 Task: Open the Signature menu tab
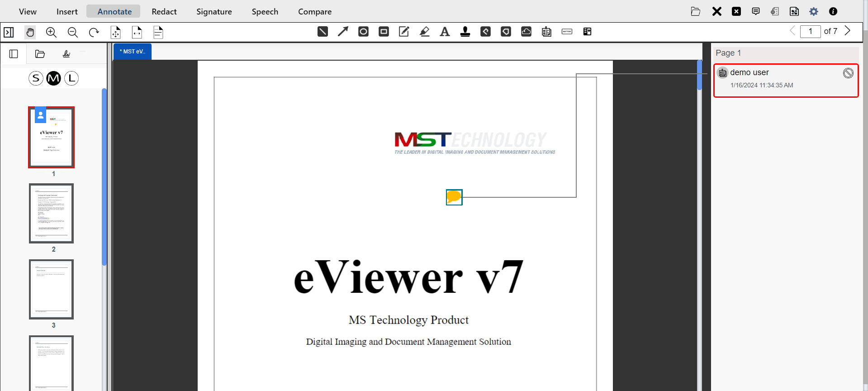point(214,11)
